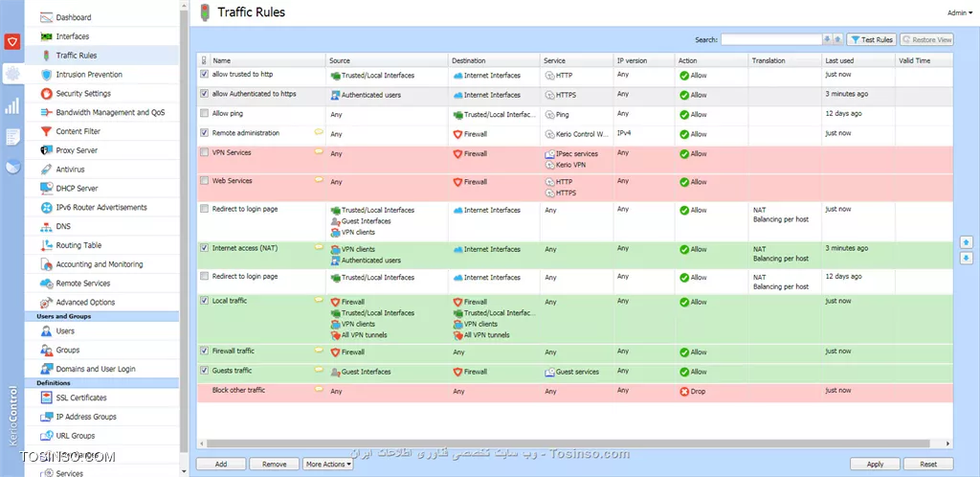Click the Last used column header
Screen dimensions: 980x477
coord(858,60)
